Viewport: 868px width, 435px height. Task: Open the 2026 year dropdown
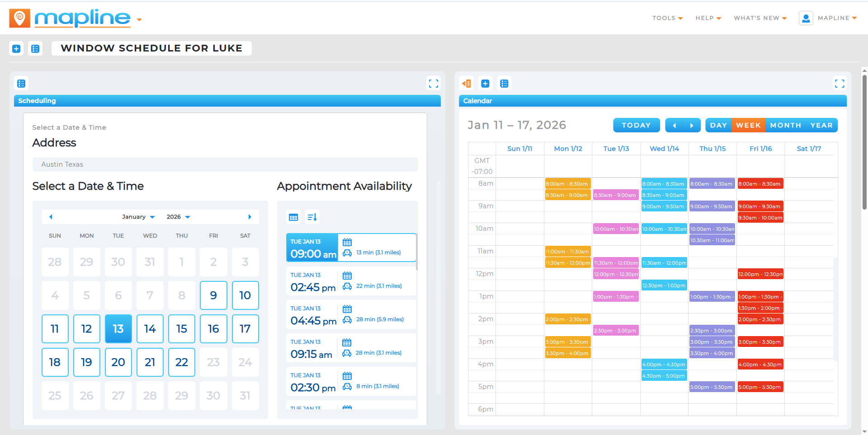[178, 217]
